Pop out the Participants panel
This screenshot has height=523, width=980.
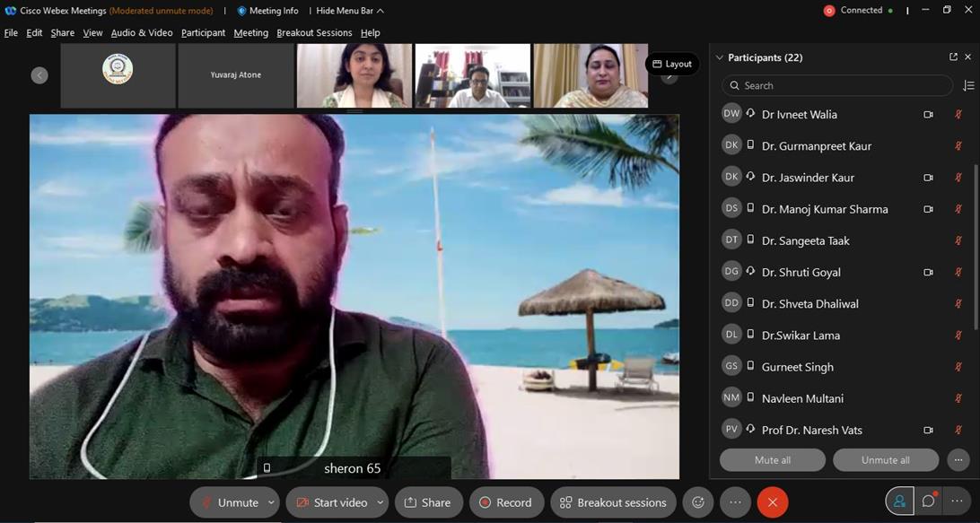tap(953, 57)
